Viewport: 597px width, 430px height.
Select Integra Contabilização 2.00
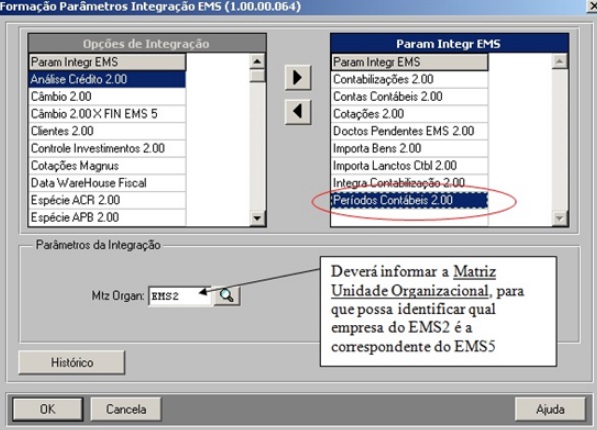tap(410, 183)
